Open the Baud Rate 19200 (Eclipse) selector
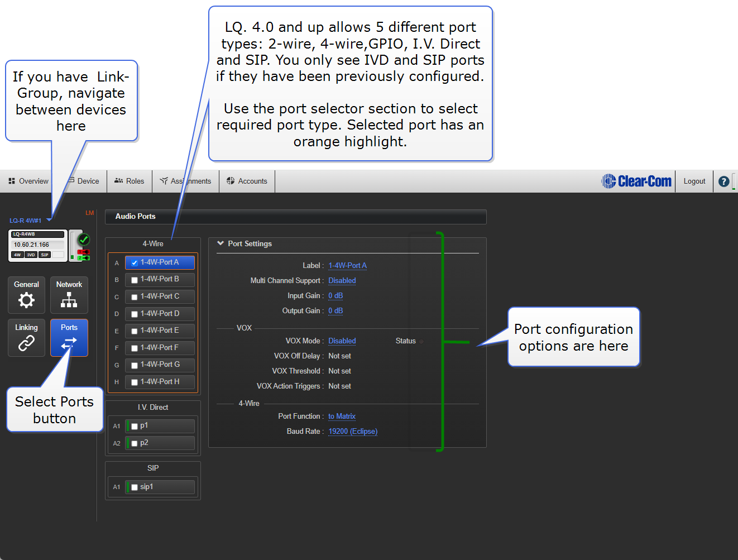The width and height of the screenshot is (738, 560). [x=353, y=432]
